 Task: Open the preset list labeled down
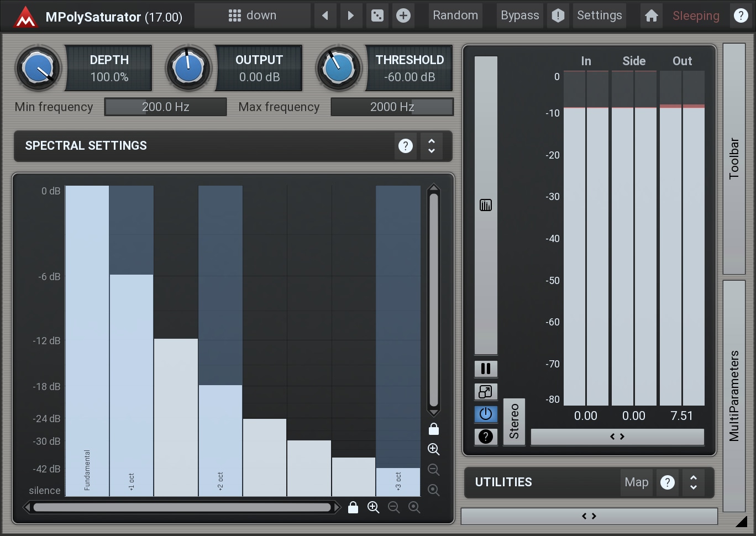click(253, 16)
